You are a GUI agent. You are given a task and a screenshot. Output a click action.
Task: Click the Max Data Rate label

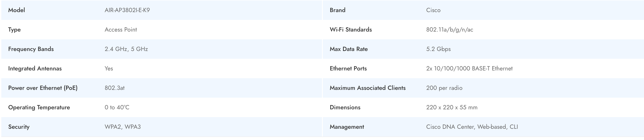[349, 49]
